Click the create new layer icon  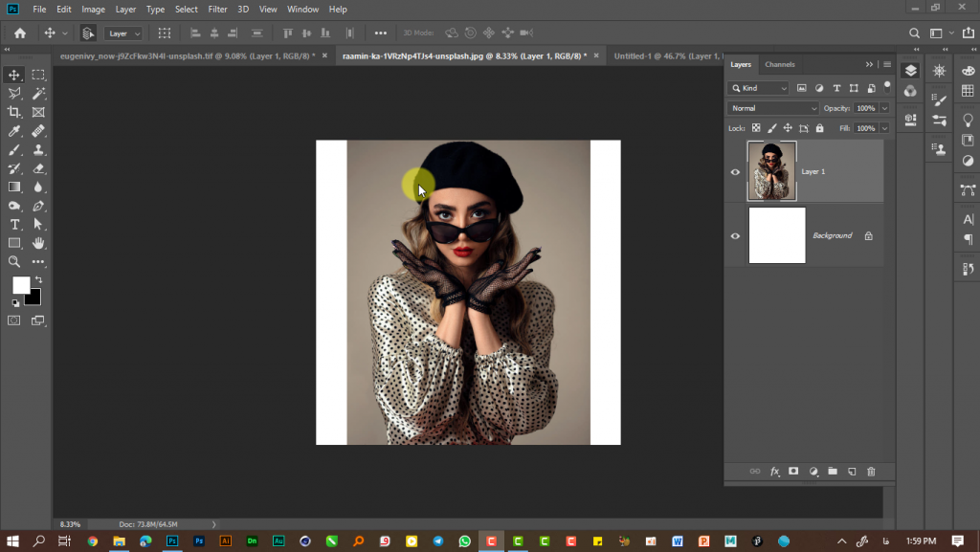pos(852,472)
